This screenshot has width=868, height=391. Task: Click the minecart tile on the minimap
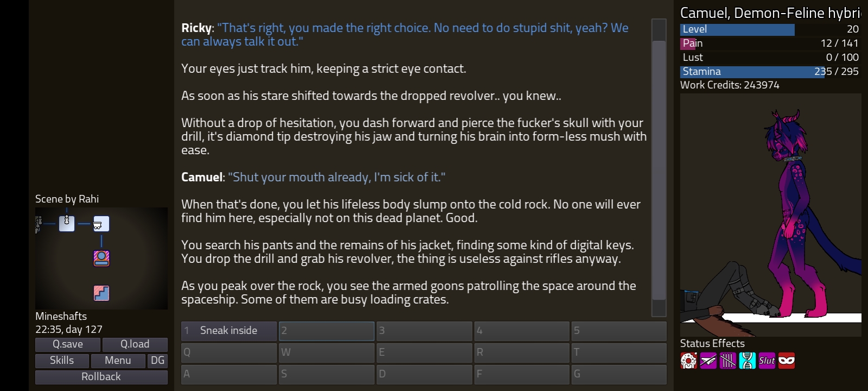101,223
